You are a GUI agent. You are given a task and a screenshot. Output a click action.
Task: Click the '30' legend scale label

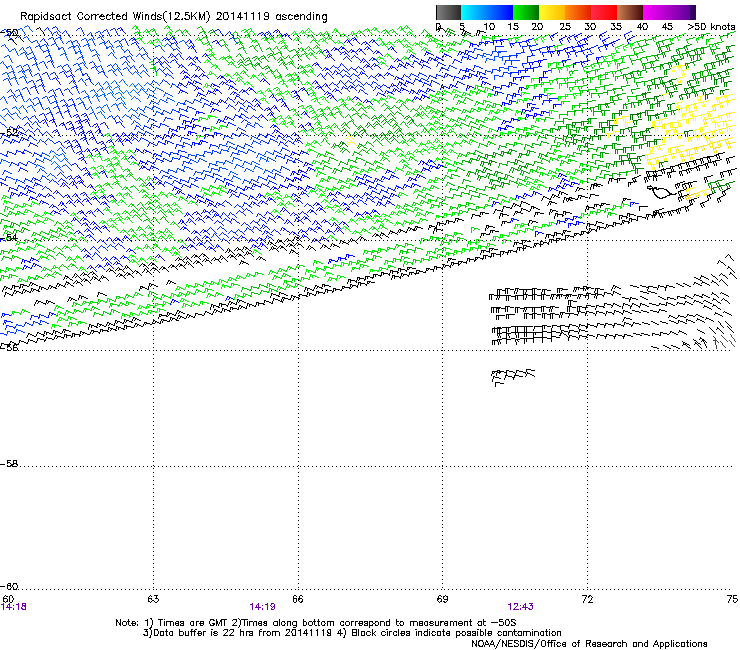pyautogui.click(x=590, y=26)
